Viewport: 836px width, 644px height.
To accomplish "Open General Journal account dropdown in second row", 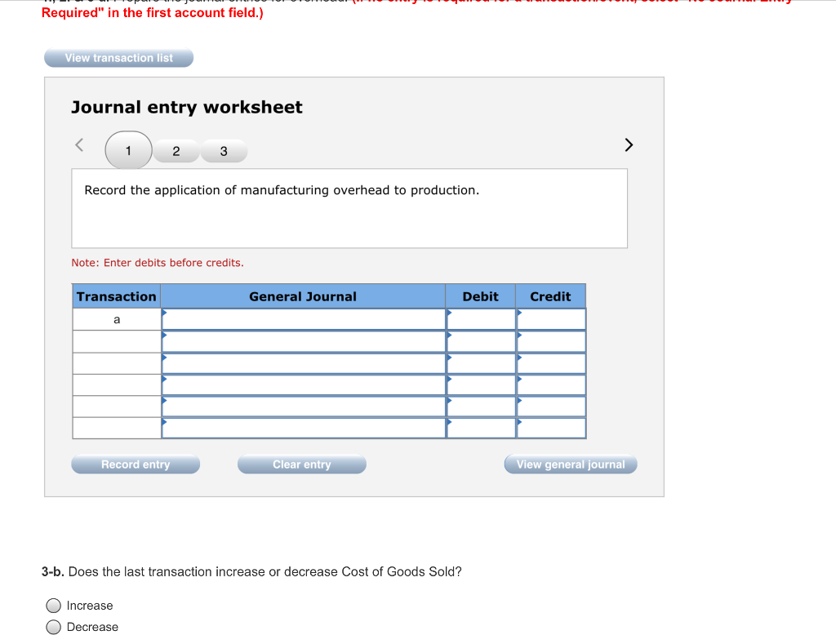I will point(304,341).
